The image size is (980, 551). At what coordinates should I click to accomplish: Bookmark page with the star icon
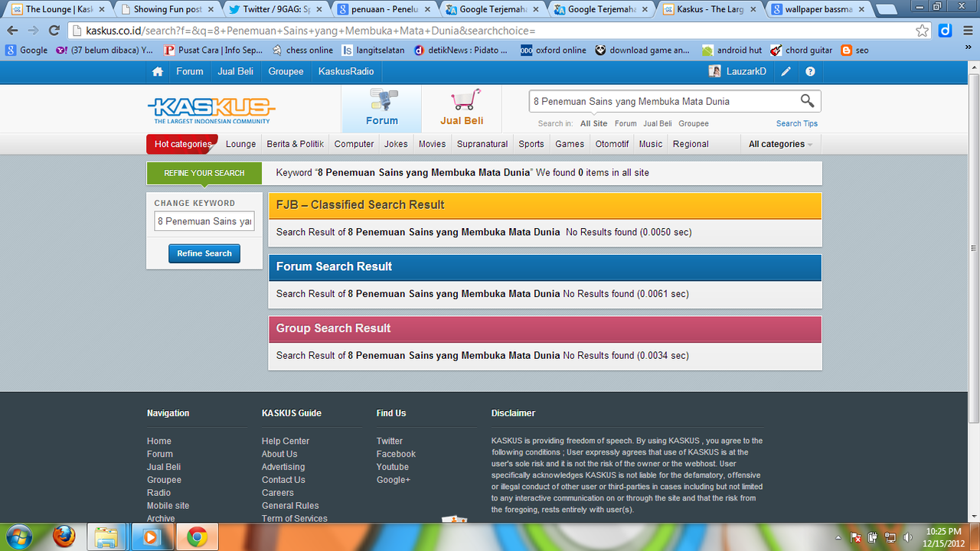pos(923,31)
